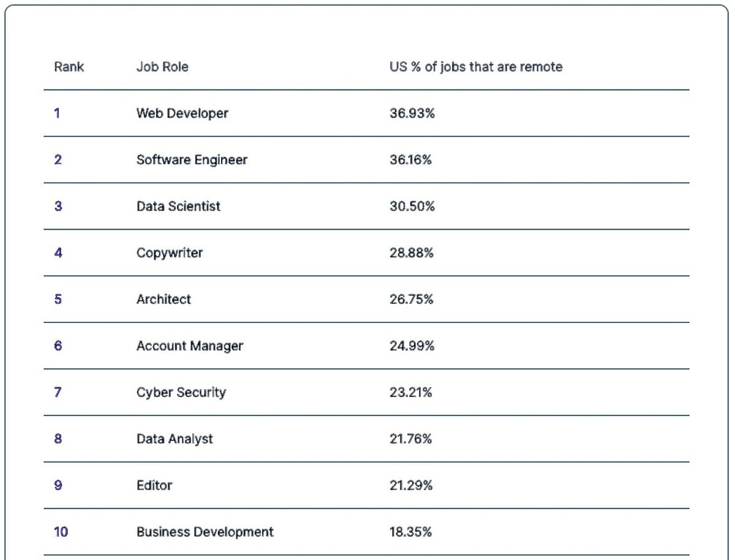Image resolution: width=735 pixels, height=560 pixels.
Task: Click the US % of jobs that are remote header
Action: 476,67
